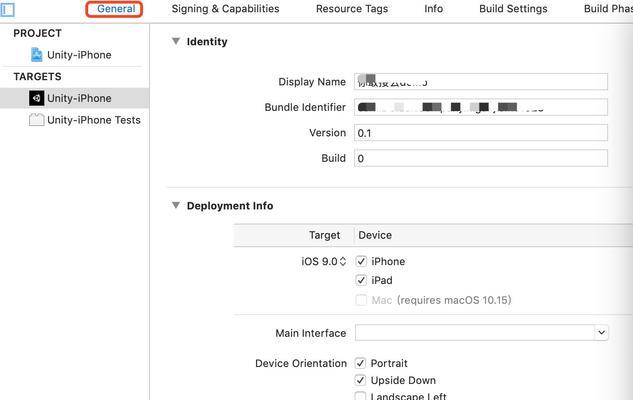This screenshot has height=400, width=633.
Task: Click the Display Name field
Action: coord(481,82)
